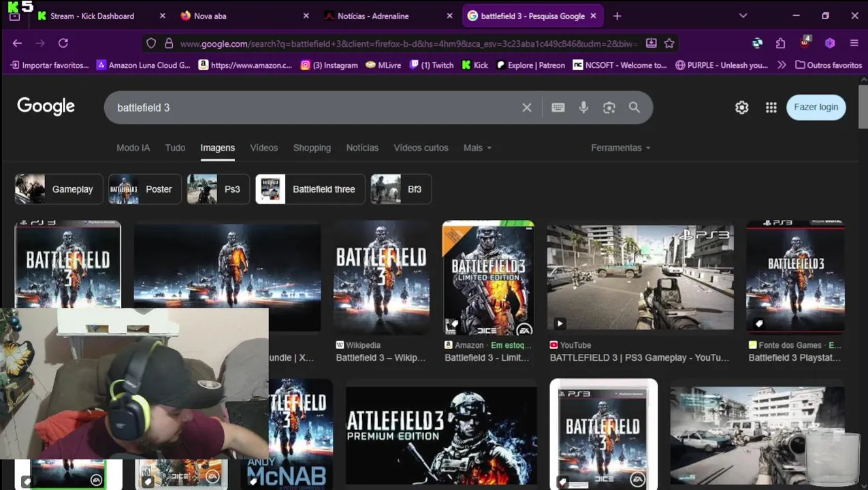Open the Google apps grid
The width and height of the screenshot is (868, 490).
(771, 108)
